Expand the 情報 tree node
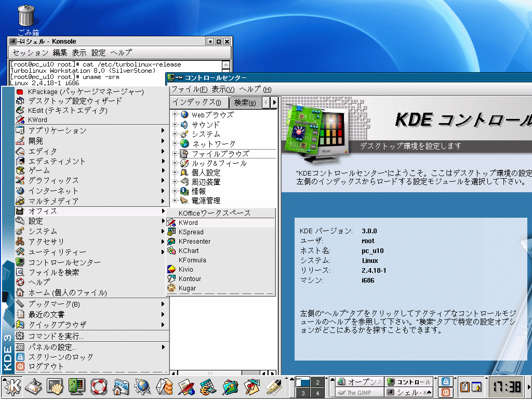This screenshot has height=399, width=532. [x=175, y=191]
